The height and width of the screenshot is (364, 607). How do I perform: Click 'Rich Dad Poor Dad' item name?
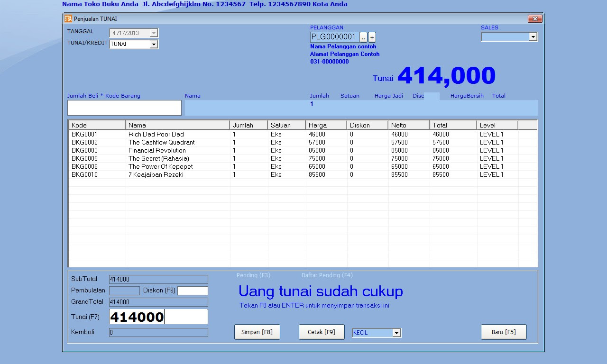[156, 135]
